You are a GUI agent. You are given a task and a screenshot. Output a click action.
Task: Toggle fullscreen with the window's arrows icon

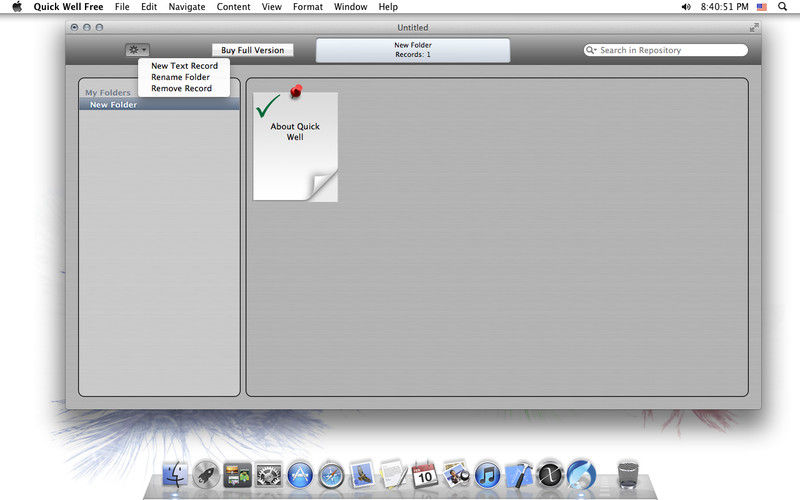pyautogui.click(x=754, y=27)
